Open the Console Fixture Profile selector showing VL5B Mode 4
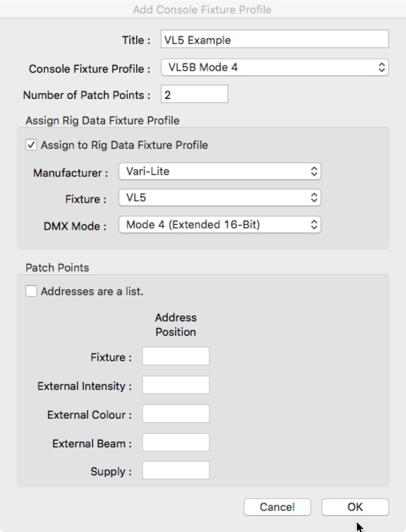Viewport: 406px width, 532px height. pyautogui.click(x=266, y=68)
